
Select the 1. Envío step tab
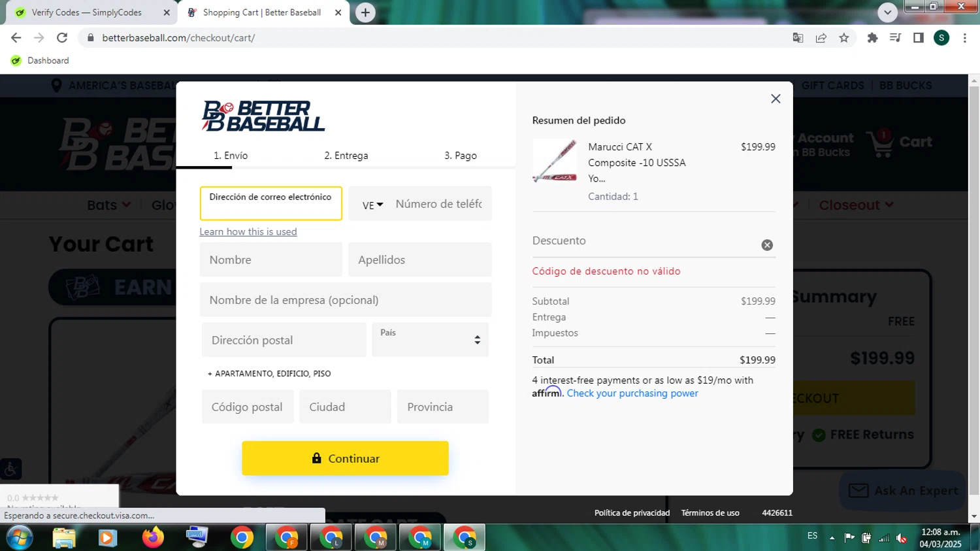click(231, 156)
